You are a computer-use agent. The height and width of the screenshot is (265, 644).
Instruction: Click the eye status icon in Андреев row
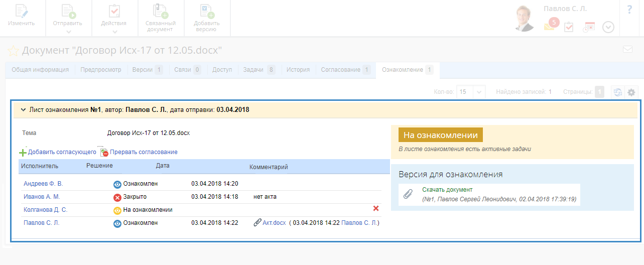[117, 184]
